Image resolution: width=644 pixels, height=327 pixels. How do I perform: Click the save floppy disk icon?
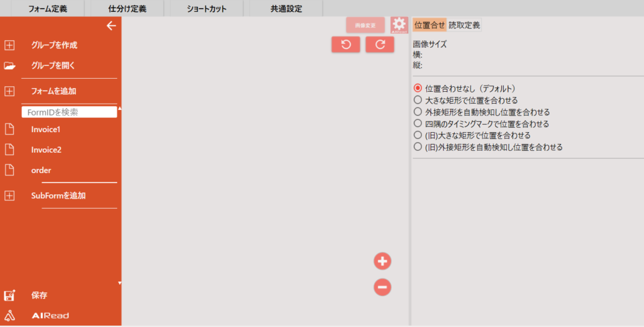9,296
